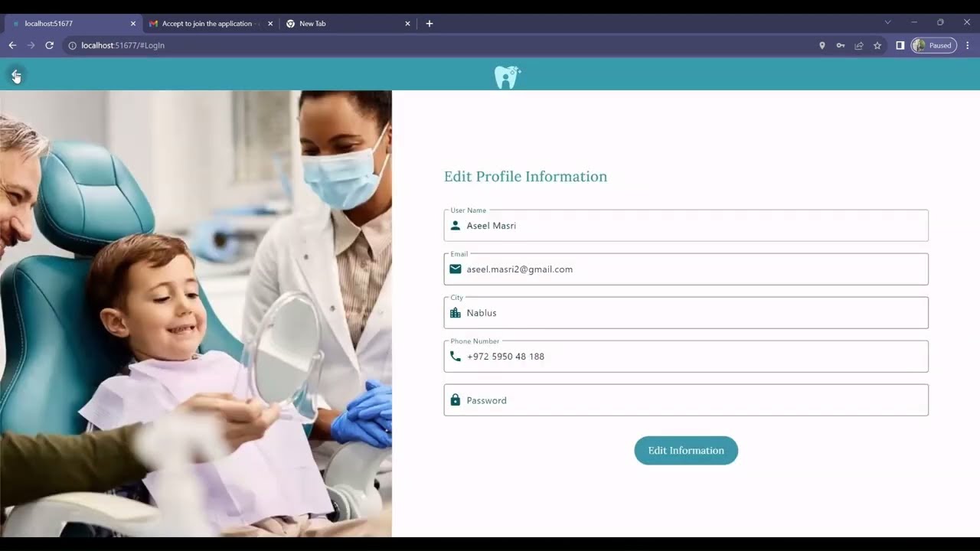Reload the page with refresh icon
This screenshot has width=980, height=551.
coord(50,45)
